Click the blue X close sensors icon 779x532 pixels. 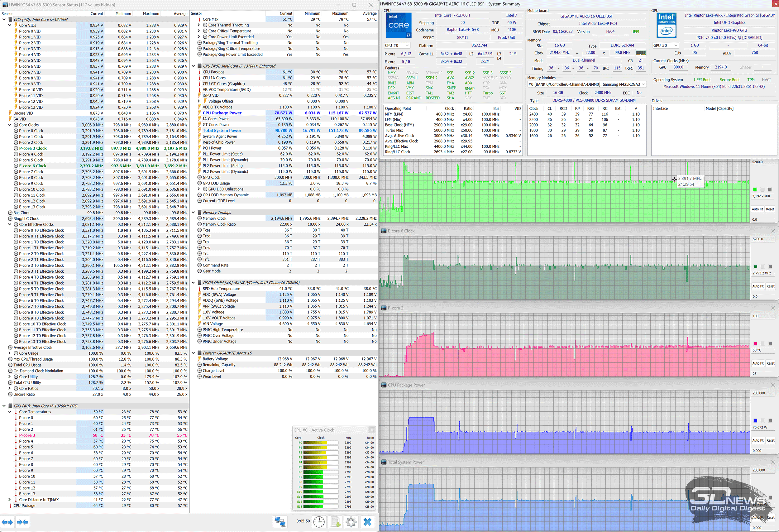[x=367, y=522]
